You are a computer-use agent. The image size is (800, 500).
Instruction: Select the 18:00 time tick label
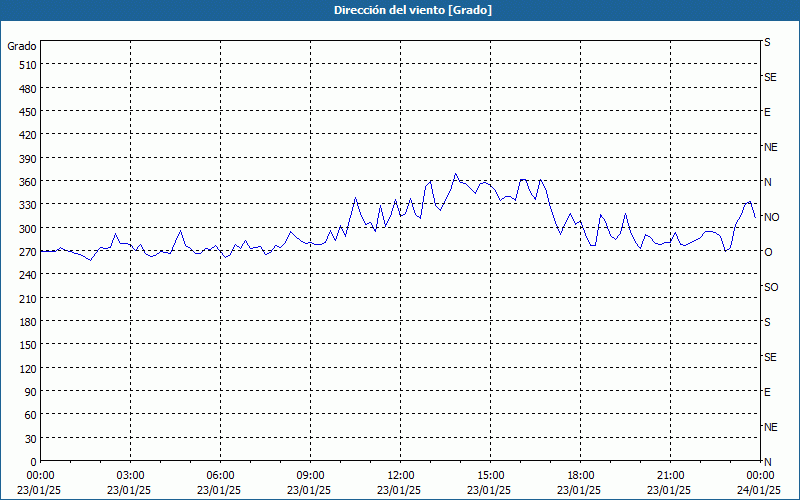(x=581, y=476)
